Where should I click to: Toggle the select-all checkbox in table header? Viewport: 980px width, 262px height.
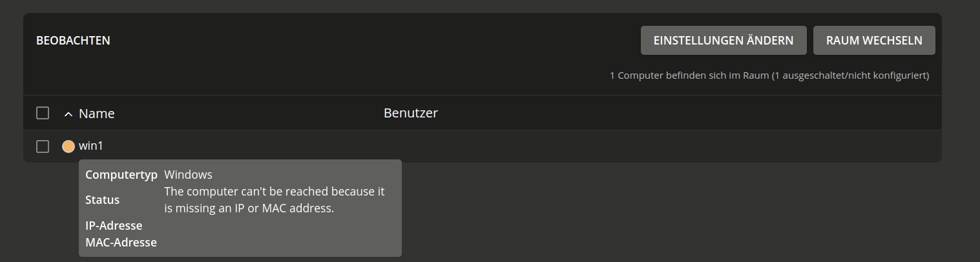click(43, 113)
